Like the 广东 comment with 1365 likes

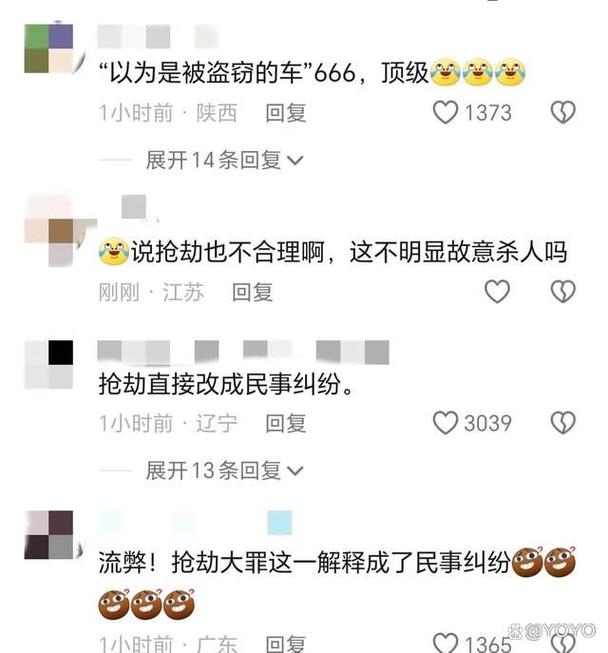coord(445,643)
